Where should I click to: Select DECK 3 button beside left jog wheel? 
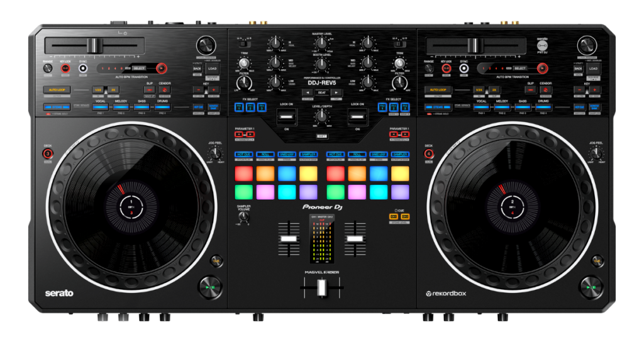point(48,154)
